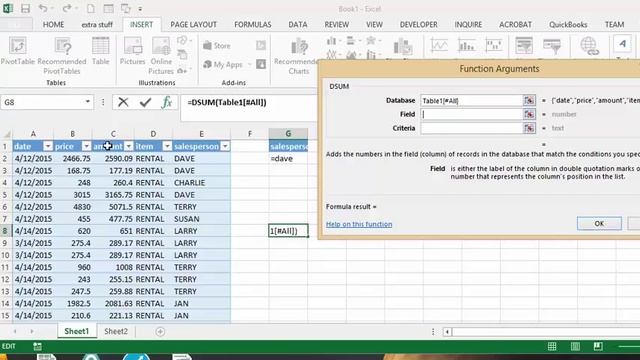Viewport: 640px width, 360px height.
Task: Open the PAGE LAYOUT tab
Action: coord(193,24)
